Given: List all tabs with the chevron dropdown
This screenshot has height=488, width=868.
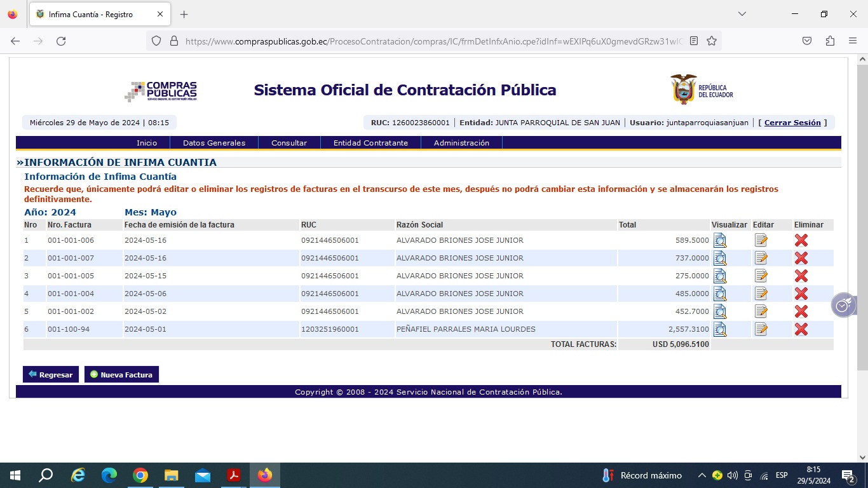Looking at the screenshot, I should 742,14.
